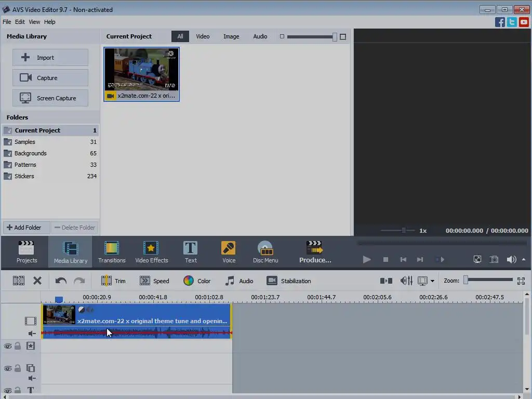
Task: Select the x2mate.com video thumbnail in library
Action: click(141, 74)
